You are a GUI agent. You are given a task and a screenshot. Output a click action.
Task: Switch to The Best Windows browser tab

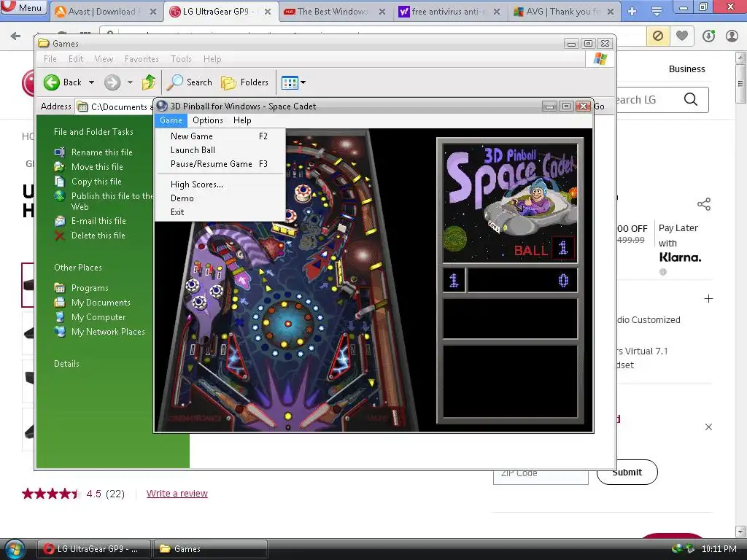pos(334,12)
